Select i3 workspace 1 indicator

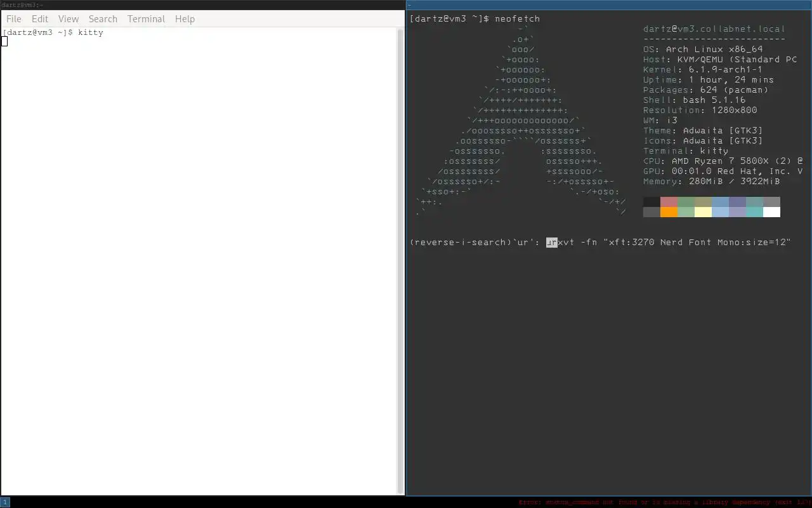point(5,502)
